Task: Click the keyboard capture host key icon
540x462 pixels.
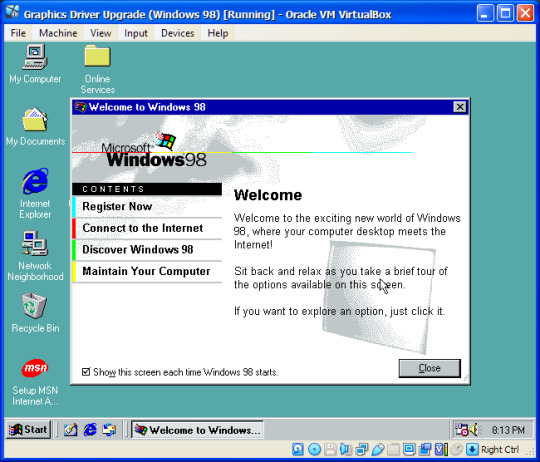Action: coord(472,450)
